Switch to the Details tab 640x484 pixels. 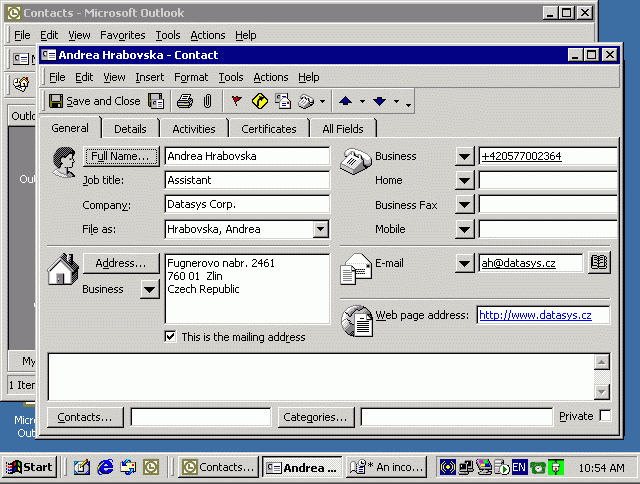(x=130, y=129)
